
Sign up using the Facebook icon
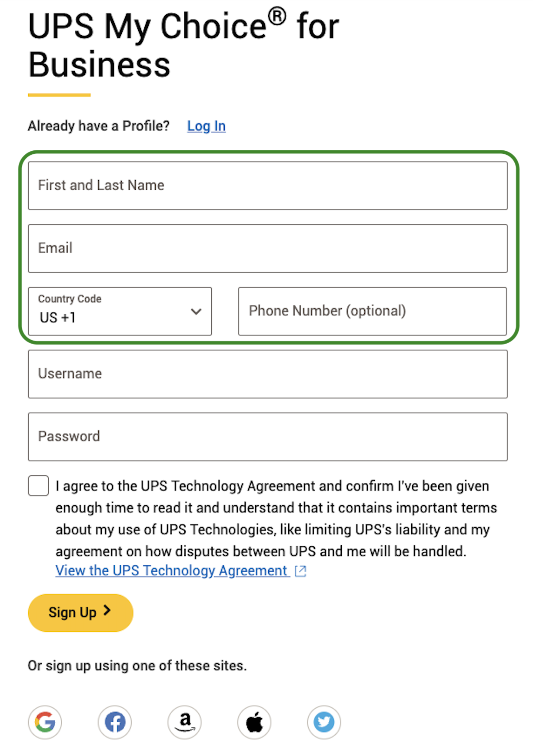tap(115, 722)
